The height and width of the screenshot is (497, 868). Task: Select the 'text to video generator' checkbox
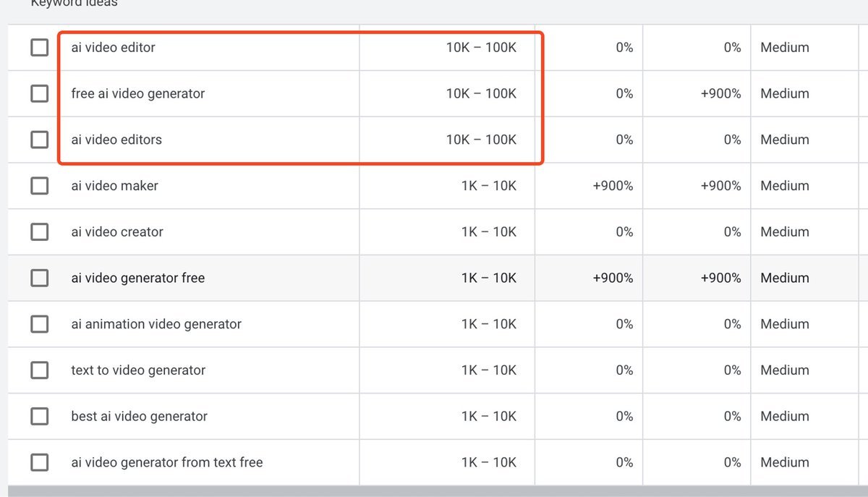40,370
